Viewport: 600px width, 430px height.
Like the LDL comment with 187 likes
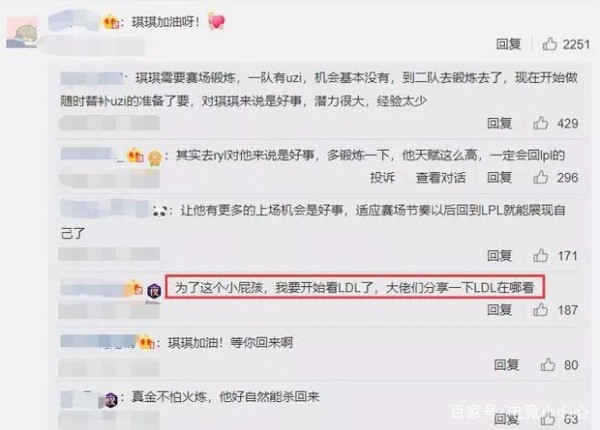(x=540, y=309)
